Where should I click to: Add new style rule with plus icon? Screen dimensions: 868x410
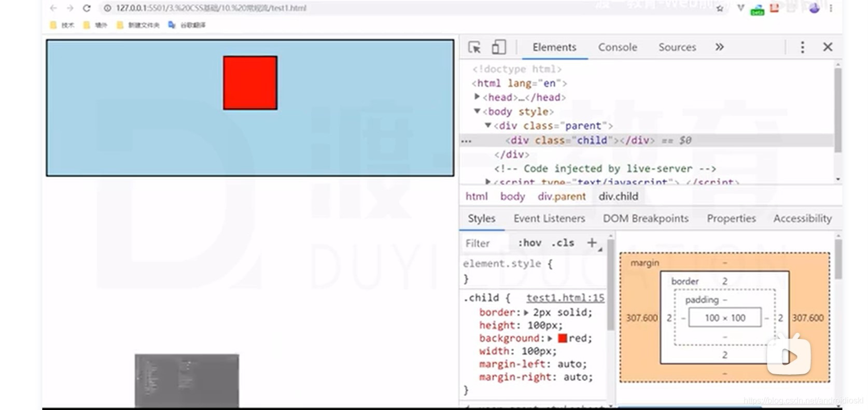592,243
